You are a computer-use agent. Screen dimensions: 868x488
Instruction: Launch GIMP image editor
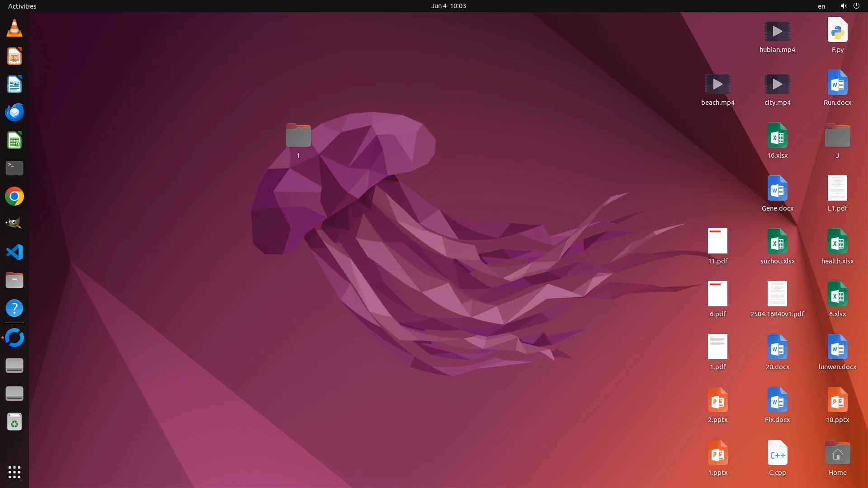point(14,224)
